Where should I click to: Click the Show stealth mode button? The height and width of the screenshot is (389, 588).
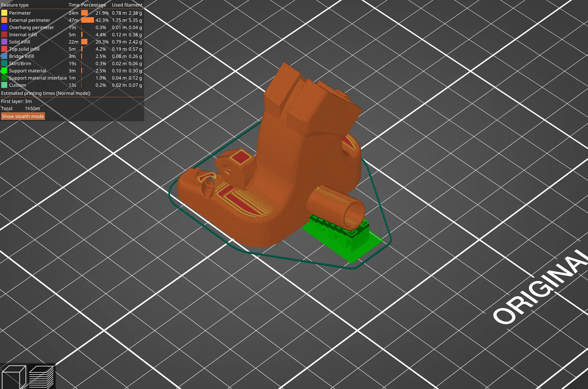click(23, 116)
